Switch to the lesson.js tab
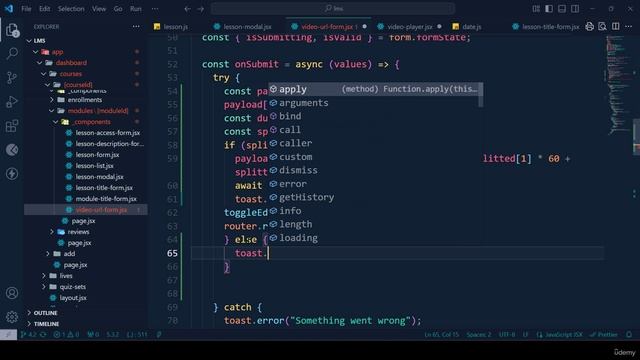 point(176,27)
